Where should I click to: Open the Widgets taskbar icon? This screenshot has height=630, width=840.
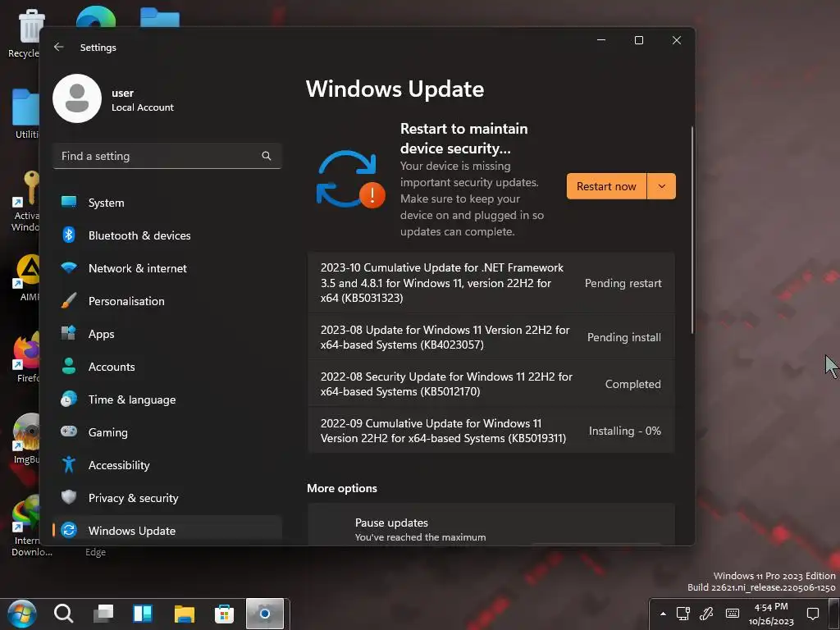[143, 614]
